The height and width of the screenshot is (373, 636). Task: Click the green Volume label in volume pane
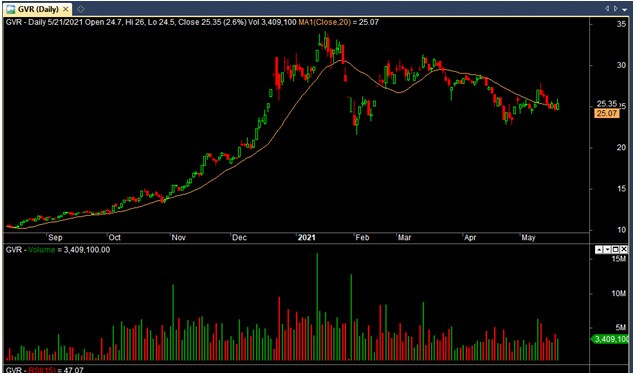tap(41, 250)
